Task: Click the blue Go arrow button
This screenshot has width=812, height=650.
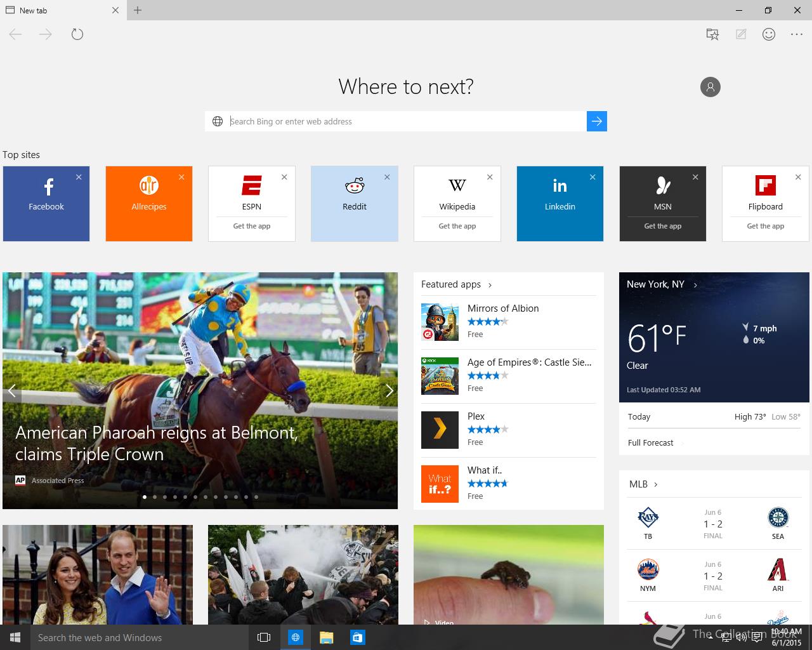Action: pyautogui.click(x=597, y=121)
